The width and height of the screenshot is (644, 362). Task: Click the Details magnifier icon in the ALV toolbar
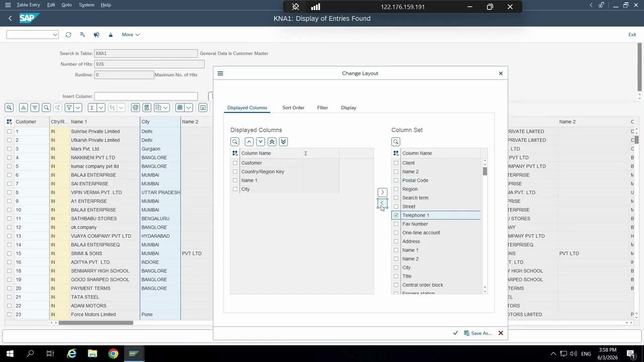(9, 108)
